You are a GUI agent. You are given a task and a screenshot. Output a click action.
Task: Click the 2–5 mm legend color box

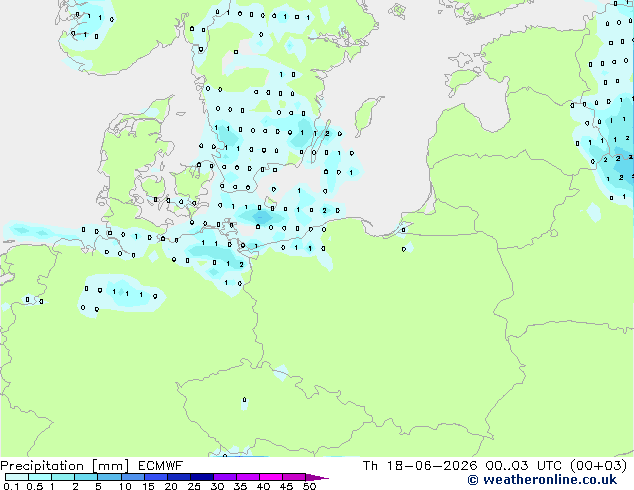(86, 477)
